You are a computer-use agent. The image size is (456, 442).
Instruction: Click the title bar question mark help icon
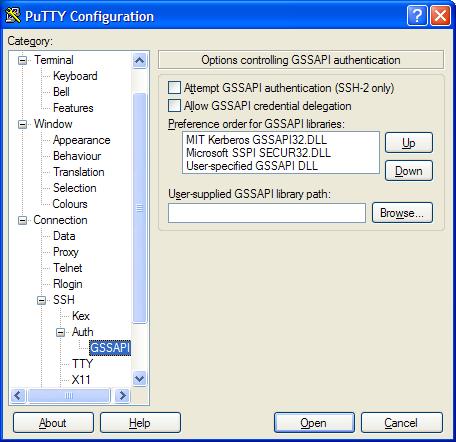click(x=417, y=15)
